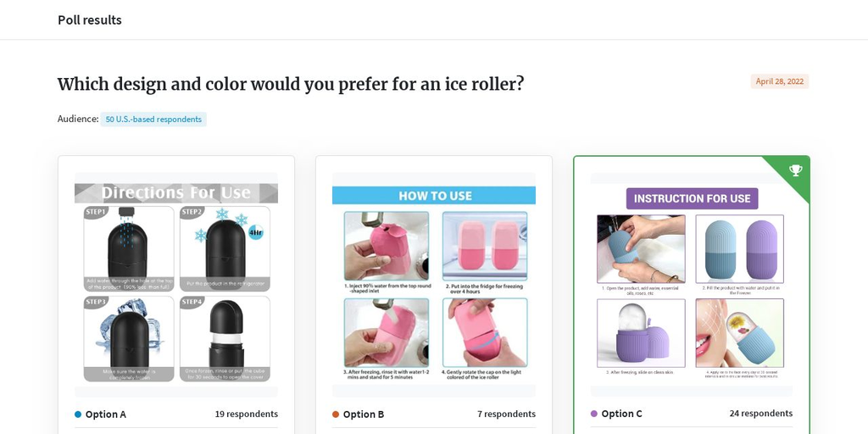
Task: Click the Option B label
Action: coord(363,414)
